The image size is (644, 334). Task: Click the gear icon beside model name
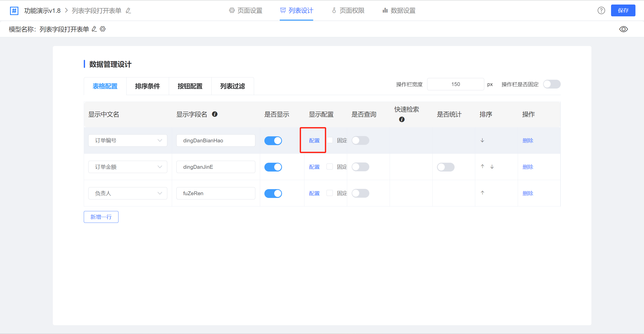click(x=103, y=29)
